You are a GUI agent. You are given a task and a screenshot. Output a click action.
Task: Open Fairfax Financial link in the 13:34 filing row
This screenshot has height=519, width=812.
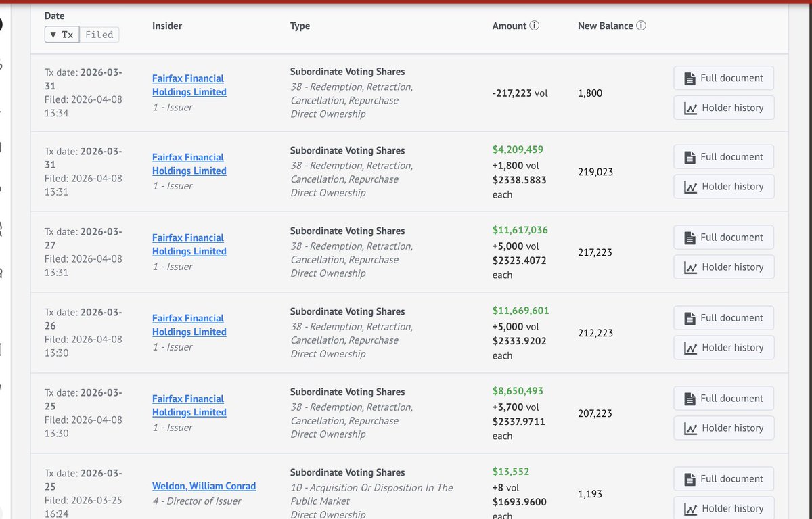[189, 85]
